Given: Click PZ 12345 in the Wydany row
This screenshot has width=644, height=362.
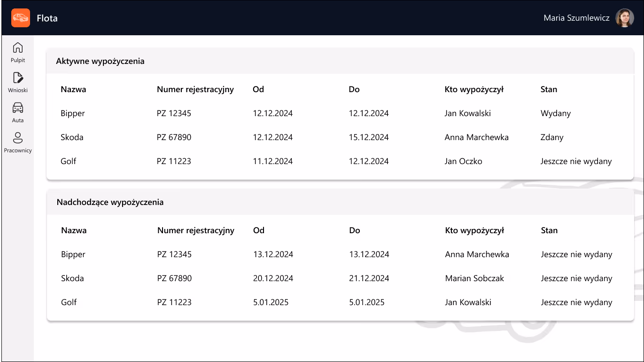Looking at the screenshot, I should tap(174, 113).
